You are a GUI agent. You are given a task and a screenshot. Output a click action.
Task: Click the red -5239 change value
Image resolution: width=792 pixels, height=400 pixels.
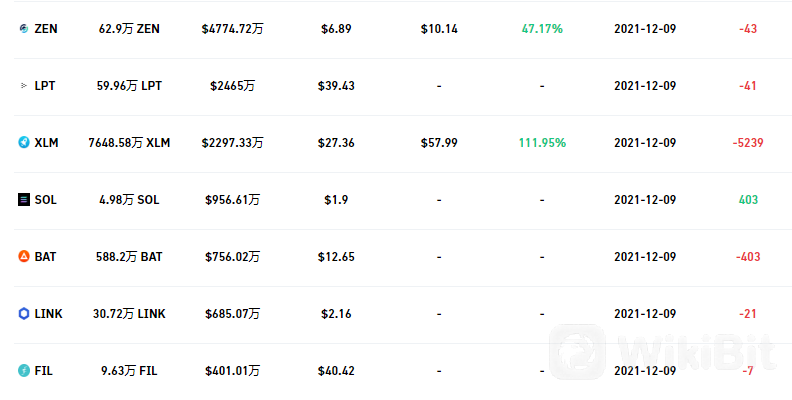click(748, 143)
